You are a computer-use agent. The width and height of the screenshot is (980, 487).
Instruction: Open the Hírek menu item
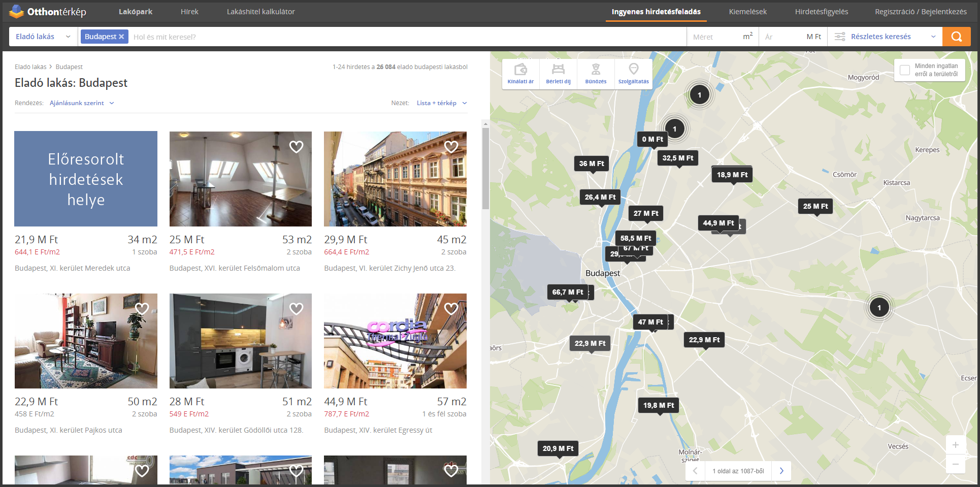pyautogui.click(x=189, y=12)
